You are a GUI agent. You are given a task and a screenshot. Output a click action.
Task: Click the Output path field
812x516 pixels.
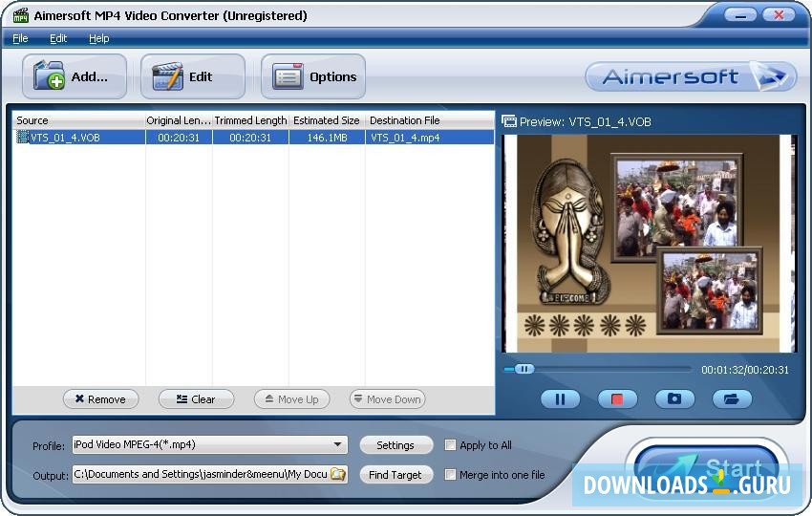209,474
